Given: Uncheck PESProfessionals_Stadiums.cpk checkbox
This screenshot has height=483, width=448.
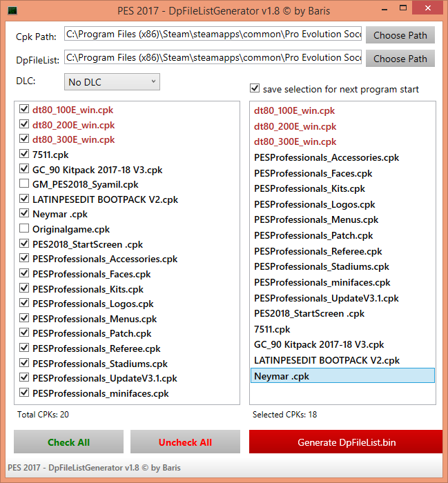Looking at the screenshot, I should [24, 363].
